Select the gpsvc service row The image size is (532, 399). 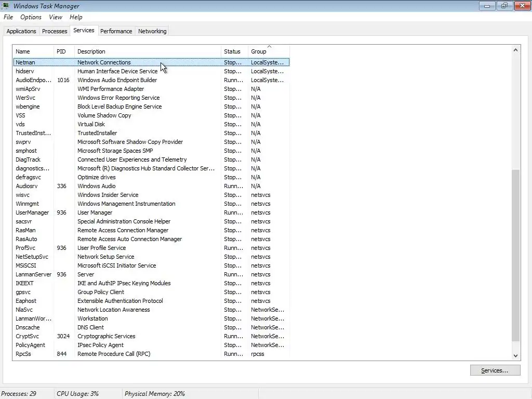tap(151, 292)
